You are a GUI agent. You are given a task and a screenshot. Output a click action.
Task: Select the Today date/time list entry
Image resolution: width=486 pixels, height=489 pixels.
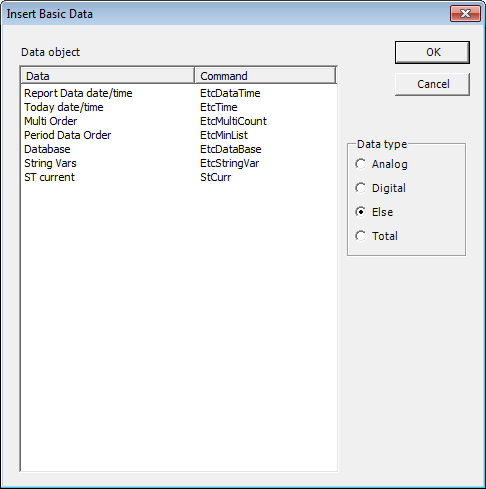coord(64,107)
